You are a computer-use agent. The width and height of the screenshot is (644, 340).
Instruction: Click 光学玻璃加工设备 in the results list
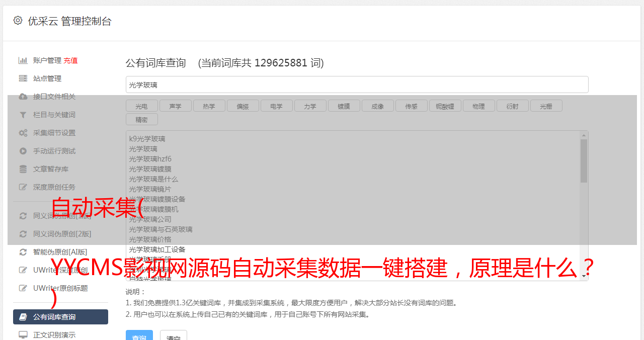(x=157, y=249)
